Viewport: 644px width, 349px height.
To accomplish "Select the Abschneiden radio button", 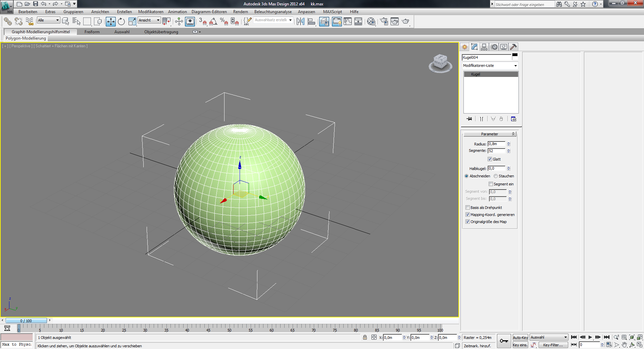I will point(466,176).
